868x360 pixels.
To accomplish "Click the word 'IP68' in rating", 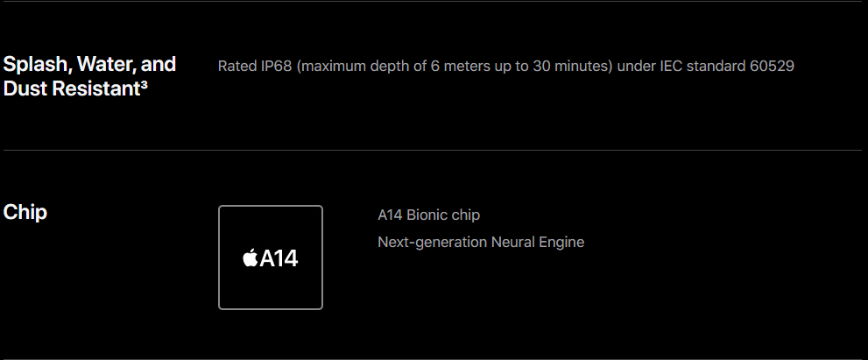I will (x=276, y=67).
